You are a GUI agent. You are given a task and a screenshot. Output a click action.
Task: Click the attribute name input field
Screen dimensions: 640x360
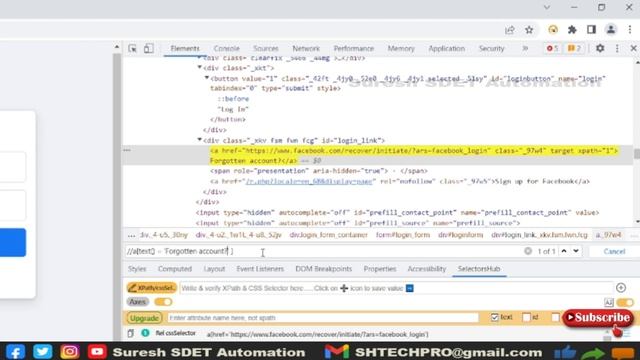click(x=322, y=318)
